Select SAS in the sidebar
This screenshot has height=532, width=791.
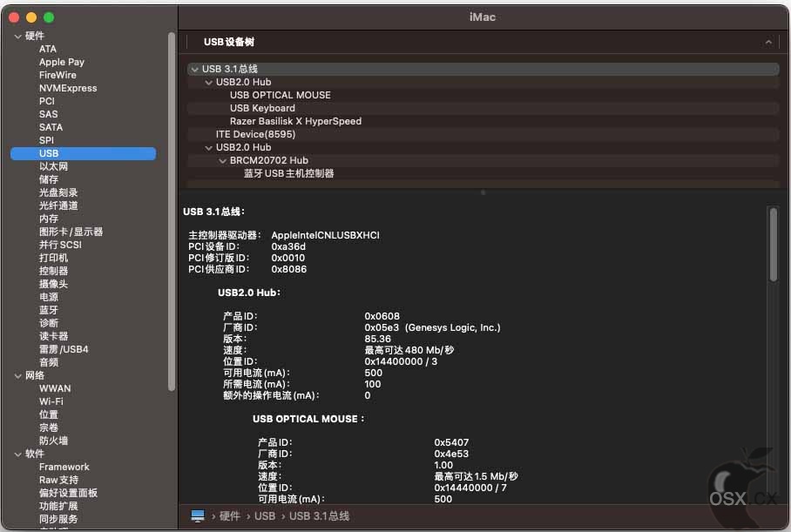point(49,114)
